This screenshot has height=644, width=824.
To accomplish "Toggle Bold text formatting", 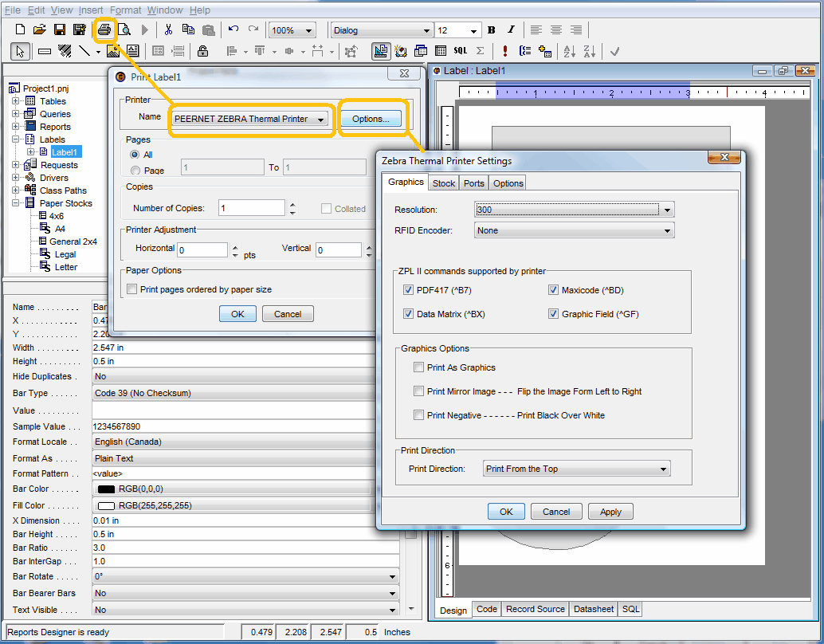I will point(491,30).
